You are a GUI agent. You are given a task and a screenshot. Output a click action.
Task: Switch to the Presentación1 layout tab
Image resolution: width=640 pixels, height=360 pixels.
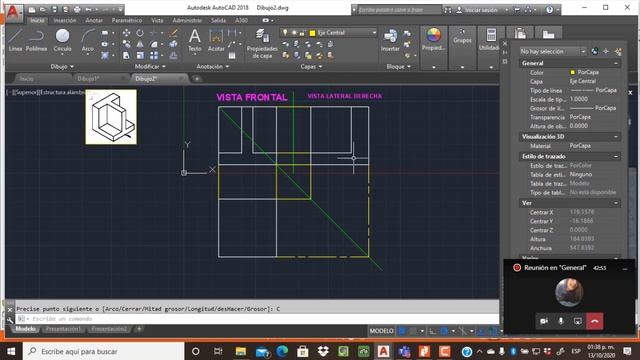click(63, 329)
